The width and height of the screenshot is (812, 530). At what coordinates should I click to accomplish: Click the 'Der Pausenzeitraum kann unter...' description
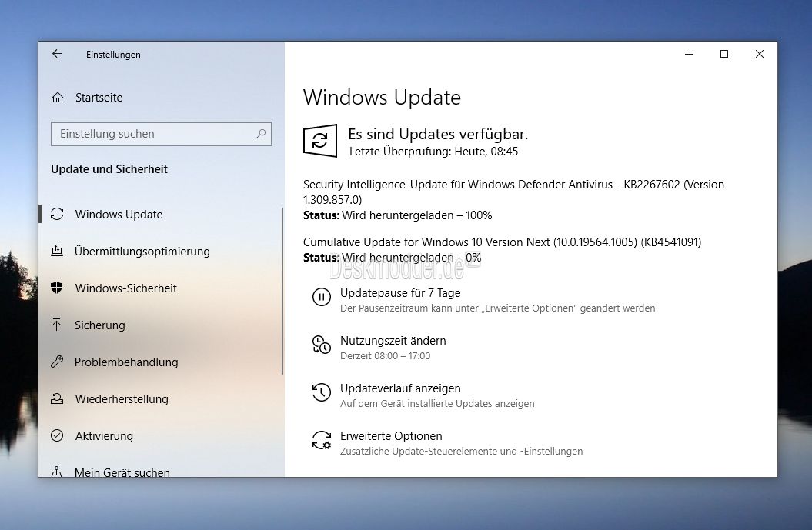[x=498, y=308]
